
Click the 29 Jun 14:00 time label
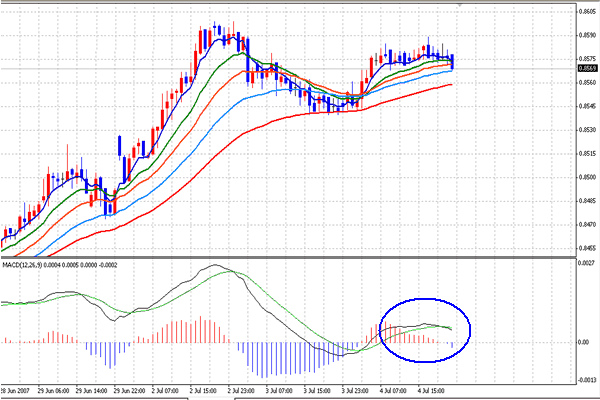91,391
